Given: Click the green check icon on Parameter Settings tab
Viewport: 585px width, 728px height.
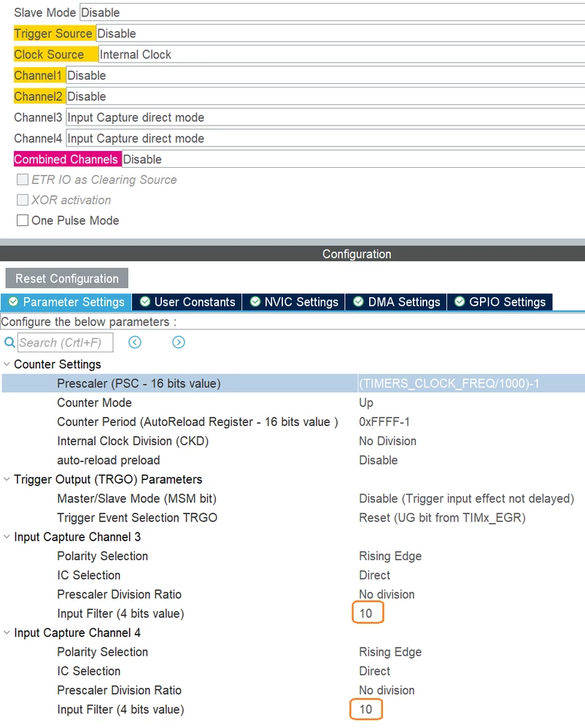Looking at the screenshot, I should [x=13, y=302].
